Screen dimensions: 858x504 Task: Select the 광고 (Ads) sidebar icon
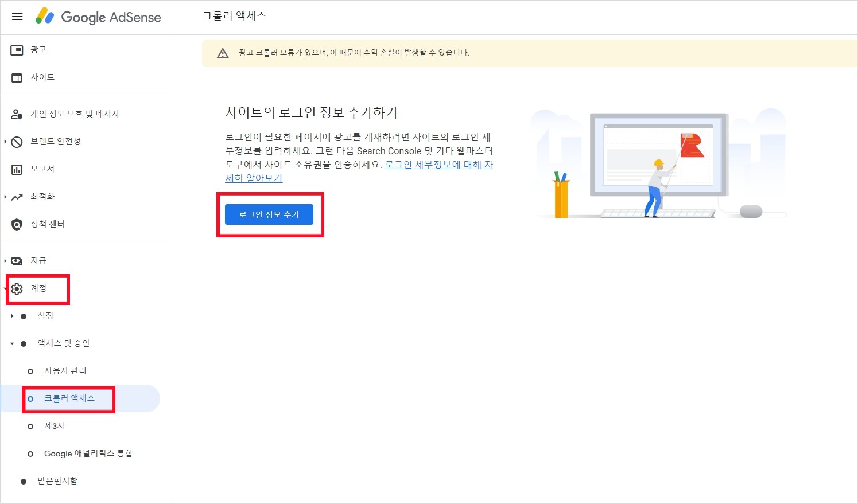tap(17, 49)
